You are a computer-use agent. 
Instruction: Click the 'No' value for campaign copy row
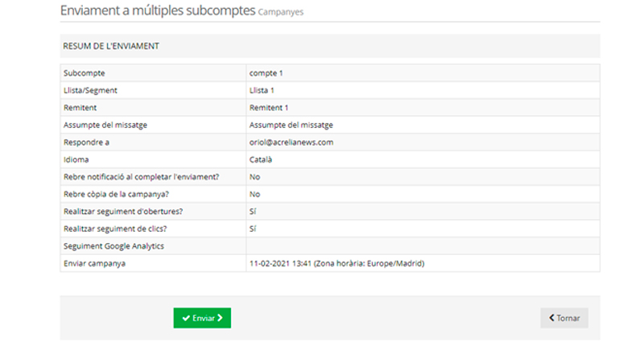coord(254,194)
